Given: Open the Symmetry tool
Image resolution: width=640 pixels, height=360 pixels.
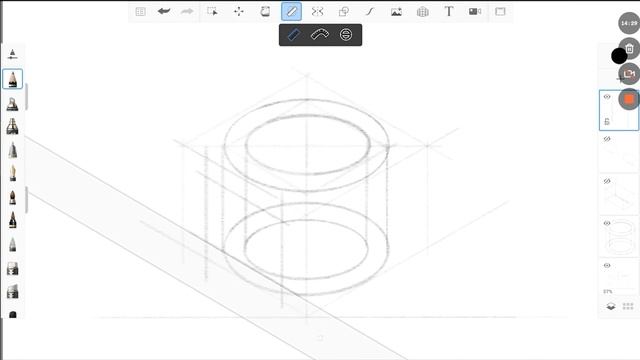Looking at the screenshot, I should click(318, 11).
